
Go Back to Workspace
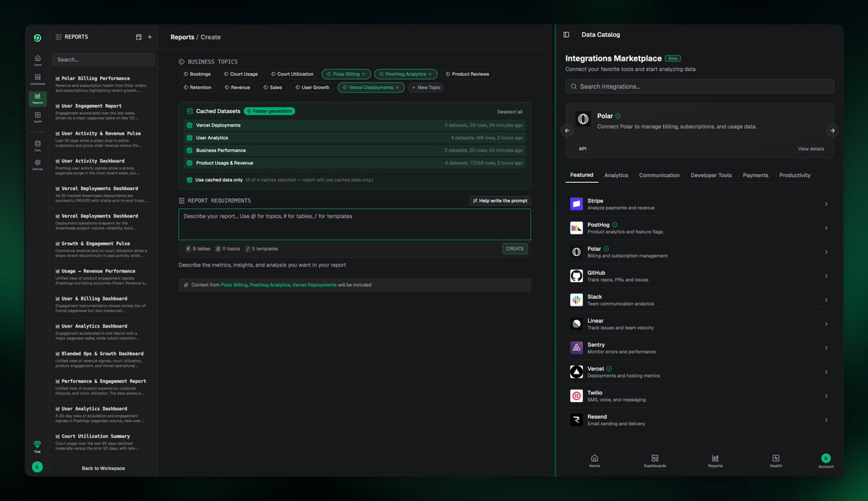point(103,468)
